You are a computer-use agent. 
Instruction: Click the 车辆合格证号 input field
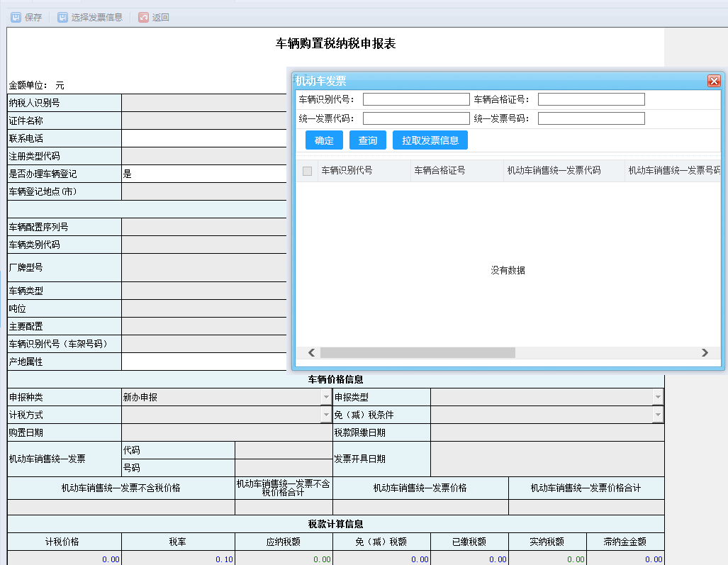point(591,99)
